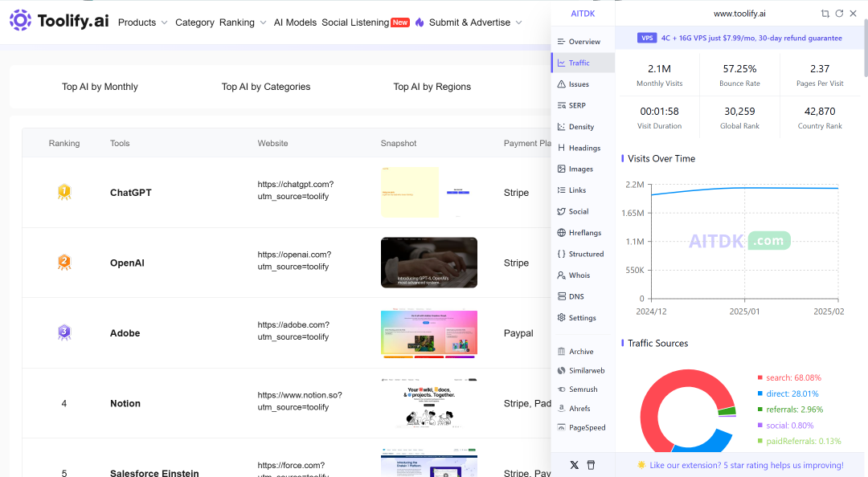
Task: Open the PageSpeed icon
Action: [x=561, y=428]
